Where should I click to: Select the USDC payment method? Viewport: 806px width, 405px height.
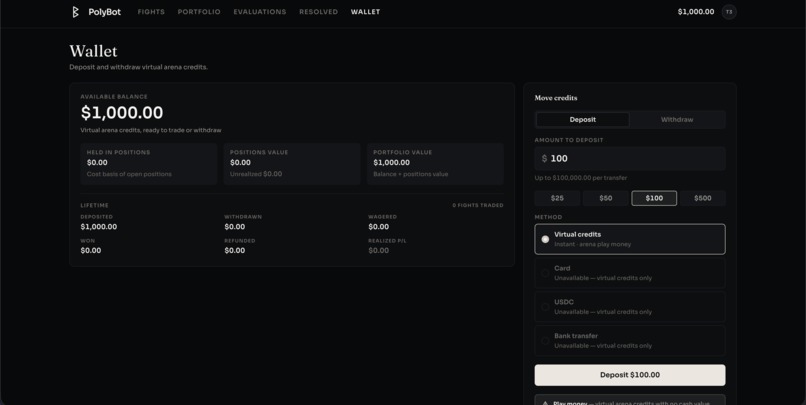click(x=630, y=307)
